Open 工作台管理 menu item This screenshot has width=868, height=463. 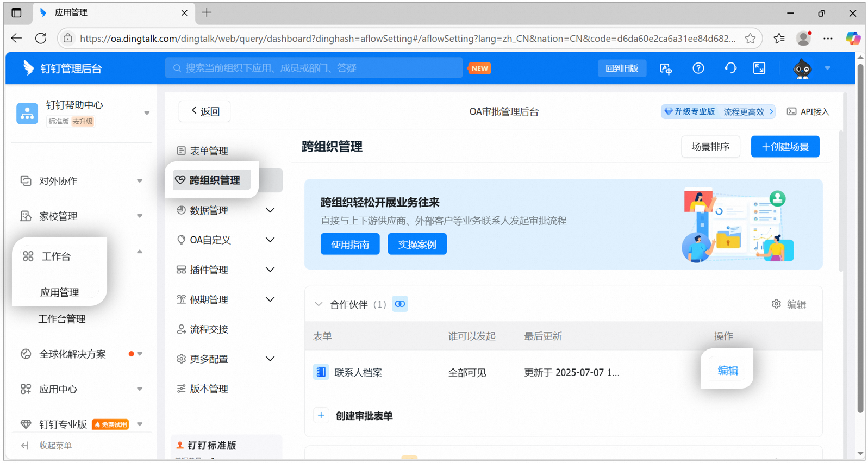point(62,319)
